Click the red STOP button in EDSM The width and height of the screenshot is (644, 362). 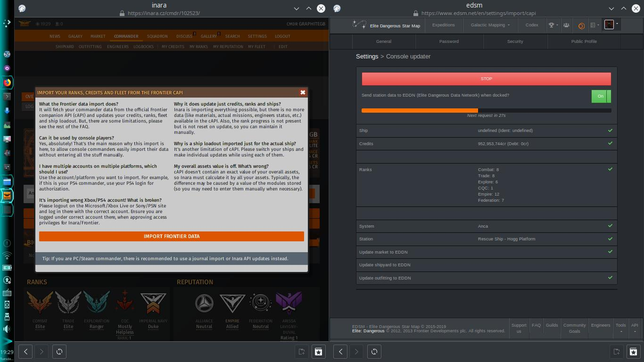487,79
